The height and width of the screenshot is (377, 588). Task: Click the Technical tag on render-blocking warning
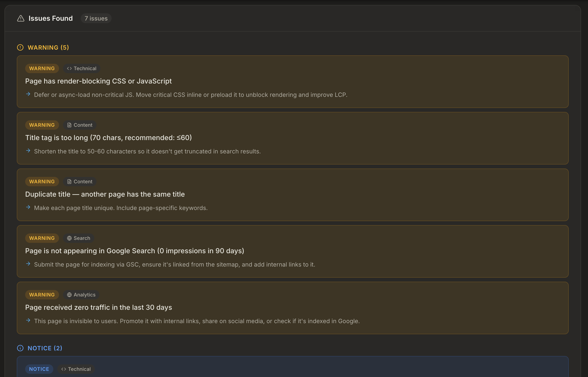tap(82, 68)
